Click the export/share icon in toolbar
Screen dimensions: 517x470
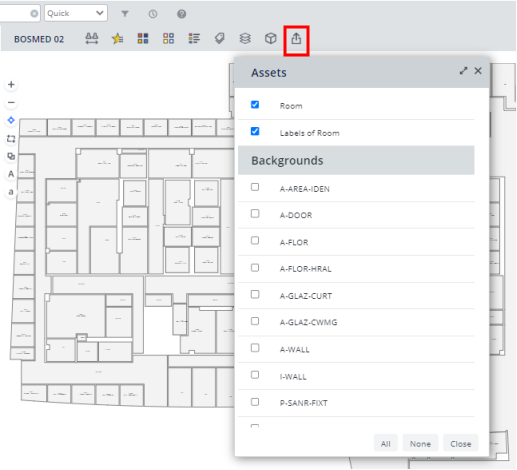296,39
